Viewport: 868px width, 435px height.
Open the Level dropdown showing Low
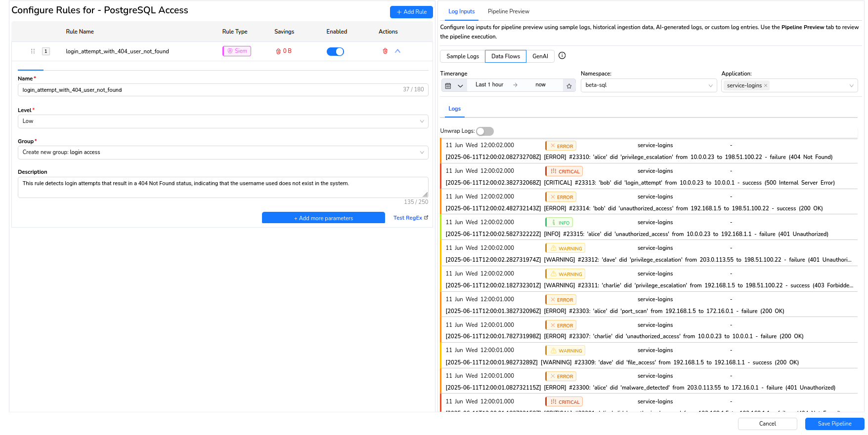point(222,121)
